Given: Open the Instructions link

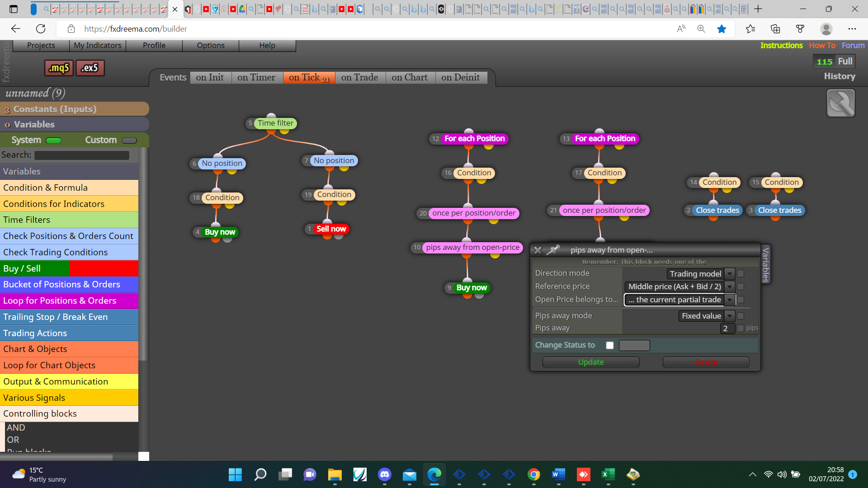Looking at the screenshot, I should 781,46.
